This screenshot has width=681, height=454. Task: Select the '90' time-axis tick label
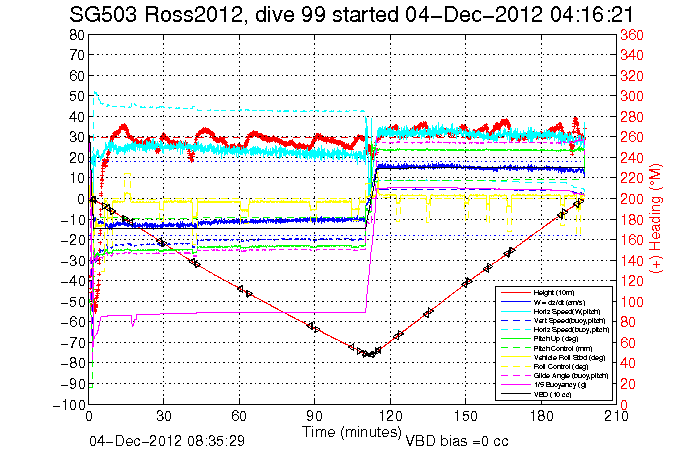click(x=314, y=416)
